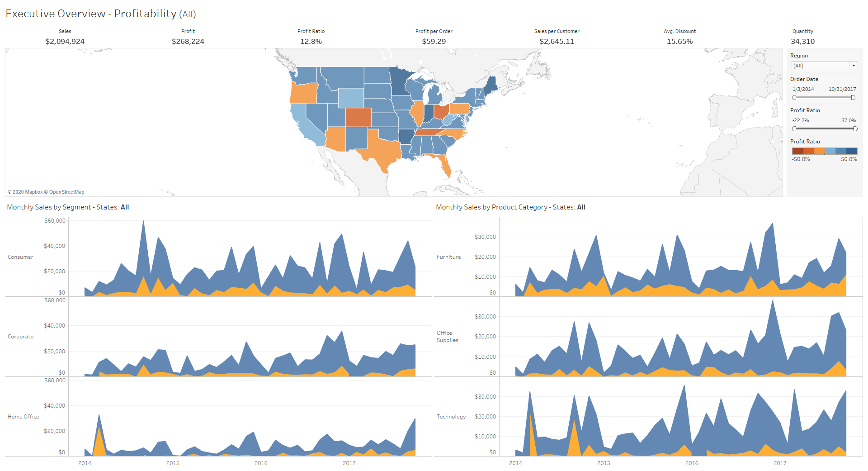
Task: Click the Region dropdown arrow
Action: (854, 66)
